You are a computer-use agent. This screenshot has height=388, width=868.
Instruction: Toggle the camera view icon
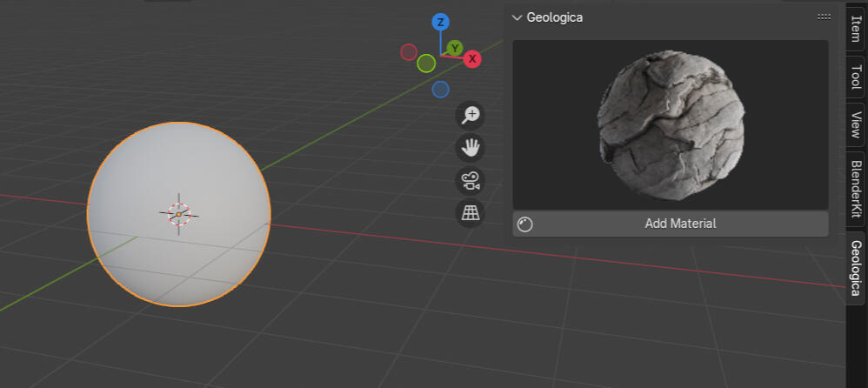(x=471, y=180)
